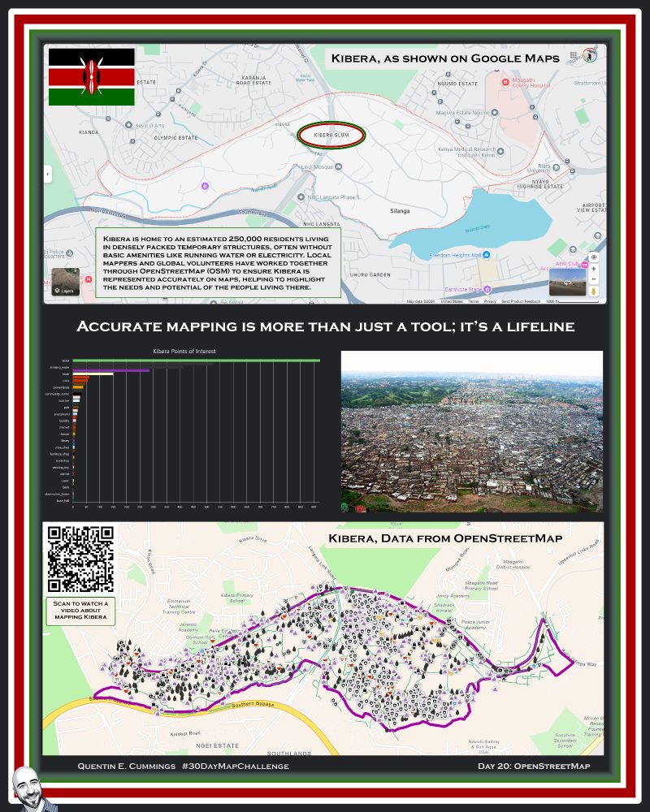Click the circled Kibera Slum label

[x=331, y=135]
